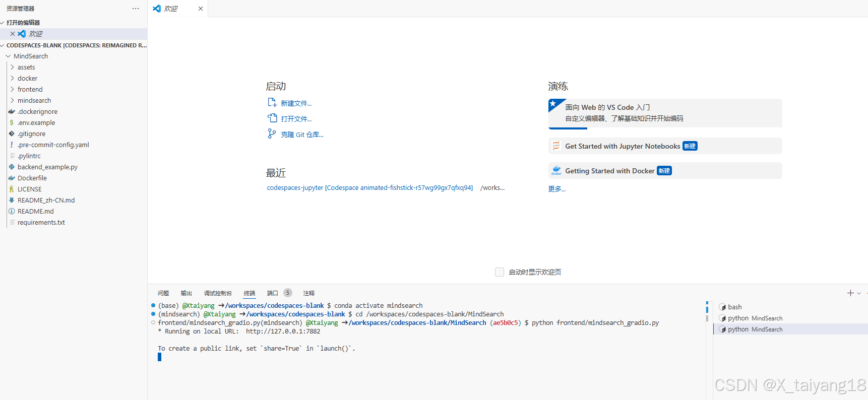Screen dimensions: 868x400
Task: Click the Docker whale icon in walkthroughs
Action: tap(556, 171)
